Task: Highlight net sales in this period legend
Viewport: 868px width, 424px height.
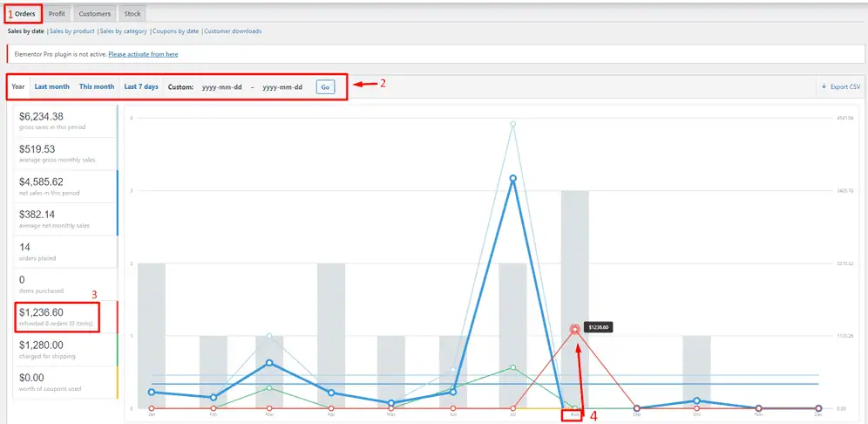Action: coord(65,187)
